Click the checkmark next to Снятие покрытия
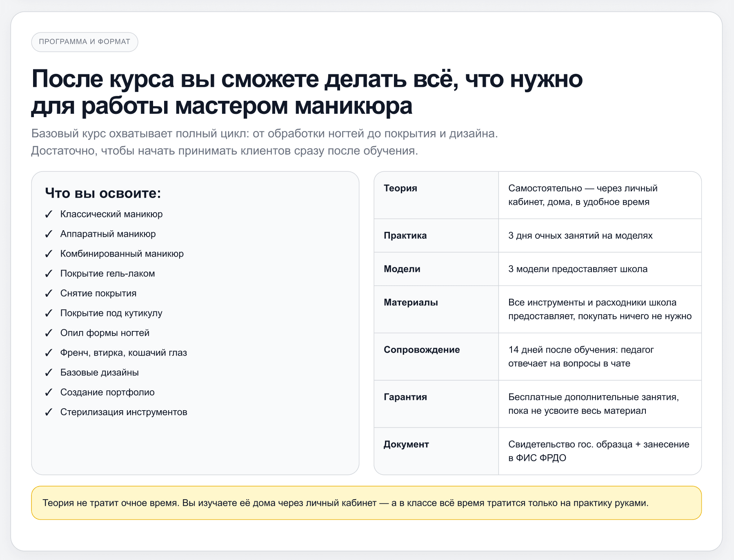The height and width of the screenshot is (560, 734). [49, 293]
